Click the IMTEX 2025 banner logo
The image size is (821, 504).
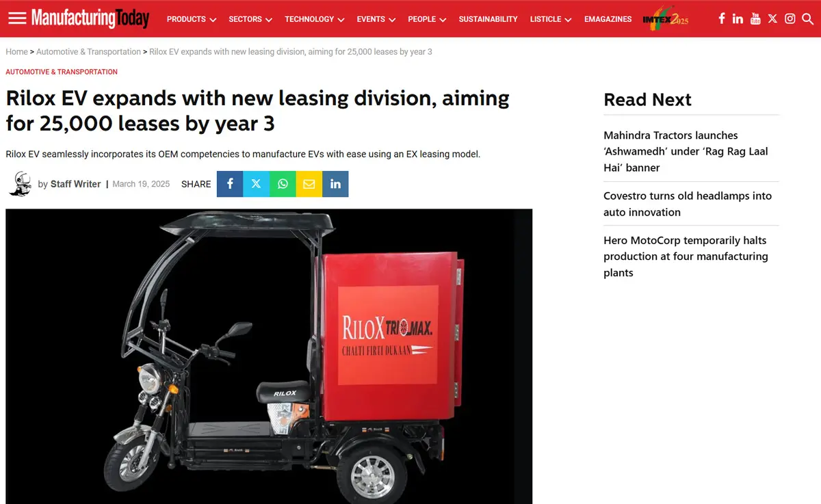(x=666, y=19)
